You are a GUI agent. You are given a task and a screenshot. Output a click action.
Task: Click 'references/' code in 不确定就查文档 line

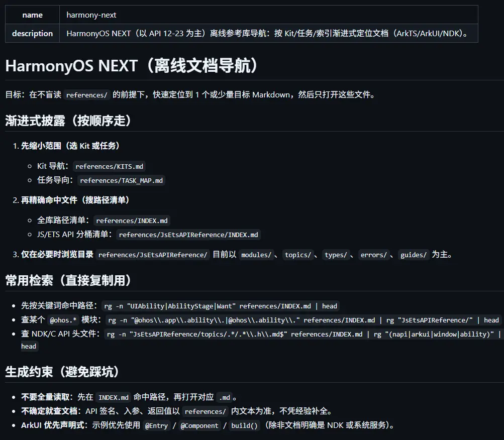point(206,412)
